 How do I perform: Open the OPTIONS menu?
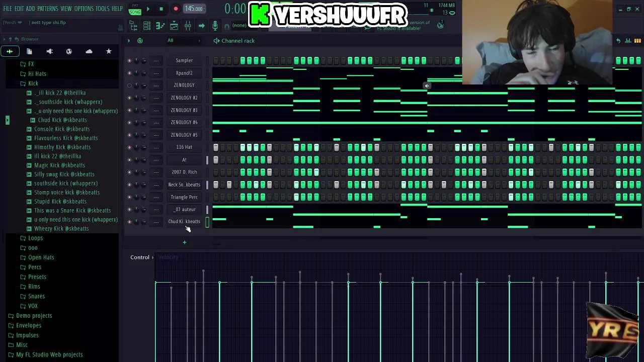84,9
